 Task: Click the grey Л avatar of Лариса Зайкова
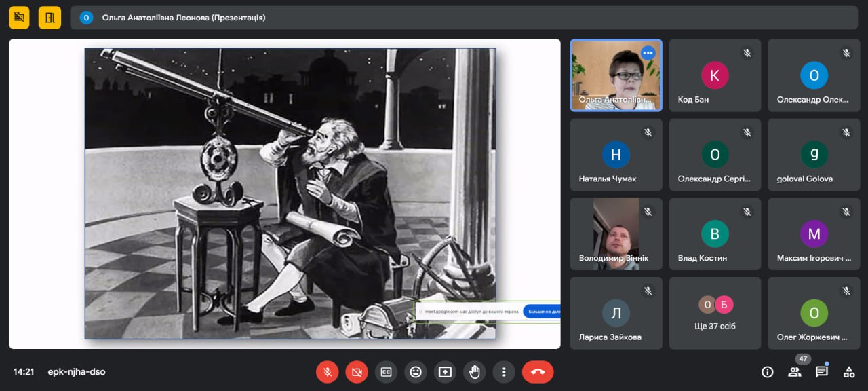(616, 313)
